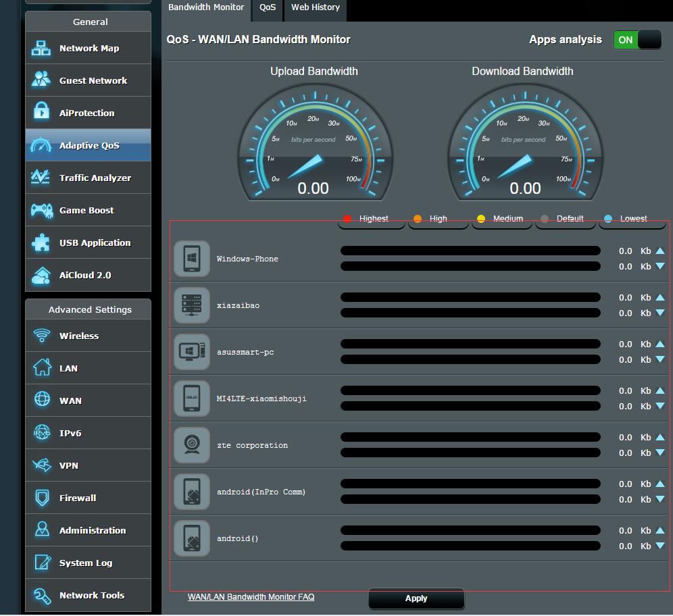Viewport: 673px width, 616px height.
Task: Open VPN settings icon
Action: (x=42, y=465)
